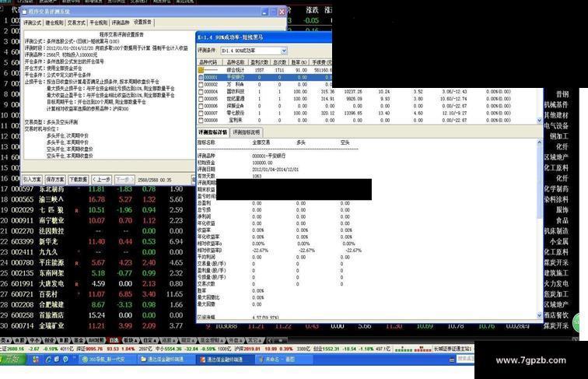
Task: Click the 程序交易评测系统 dialog title icon
Action: 25,12
